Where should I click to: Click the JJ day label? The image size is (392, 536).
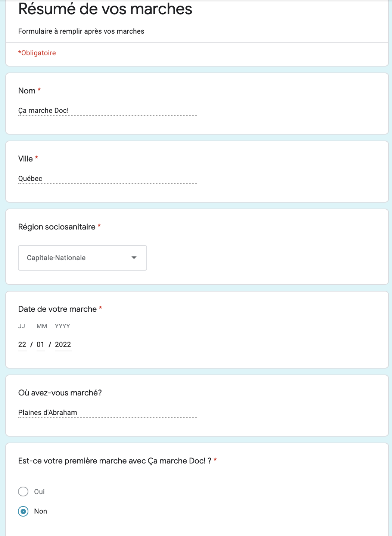point(22,326)
